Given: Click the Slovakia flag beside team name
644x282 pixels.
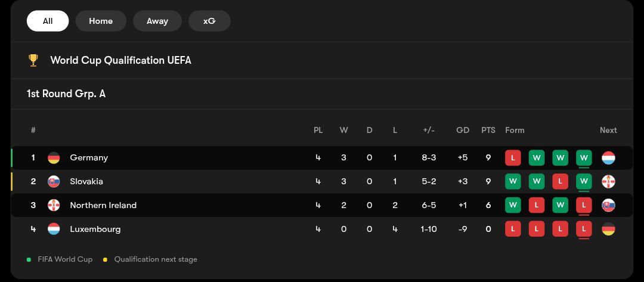Looking at the screenshot, I should [x=54, y=181].
